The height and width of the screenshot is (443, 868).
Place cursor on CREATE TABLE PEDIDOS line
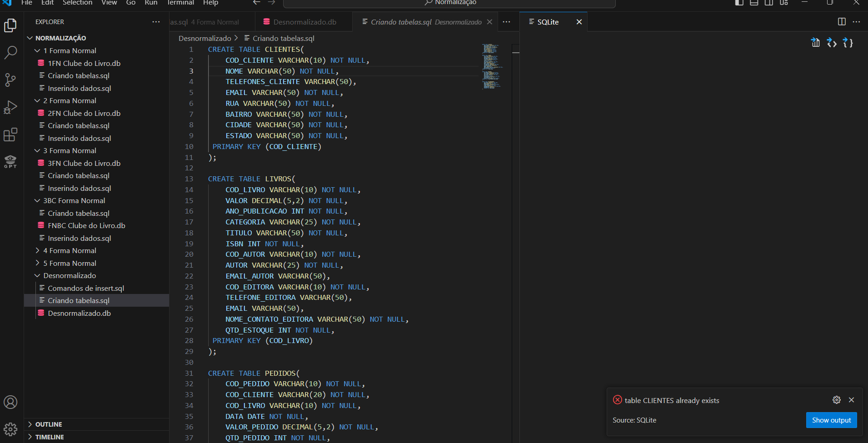pos(254,373)
